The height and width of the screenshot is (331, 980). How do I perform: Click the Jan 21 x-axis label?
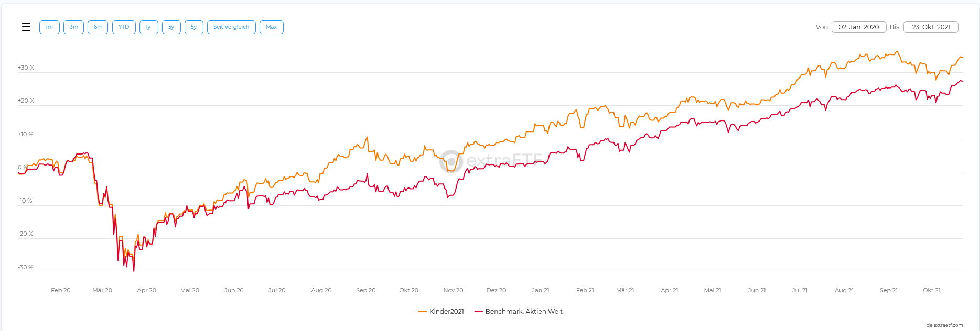click(540, 290)
